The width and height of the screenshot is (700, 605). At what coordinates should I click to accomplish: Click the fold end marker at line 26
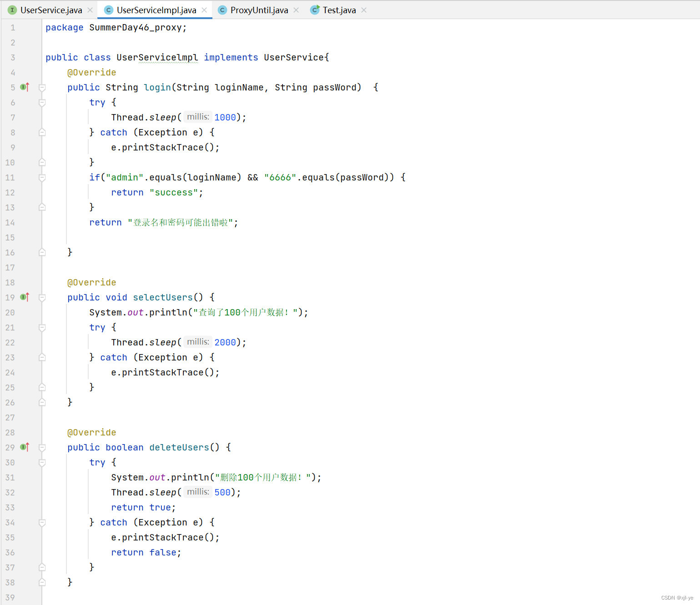(42, 402)
